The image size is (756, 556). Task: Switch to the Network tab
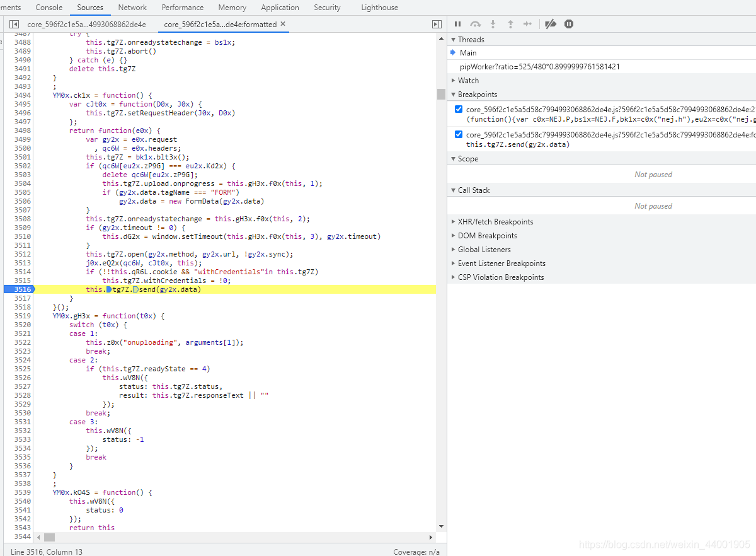132,8
